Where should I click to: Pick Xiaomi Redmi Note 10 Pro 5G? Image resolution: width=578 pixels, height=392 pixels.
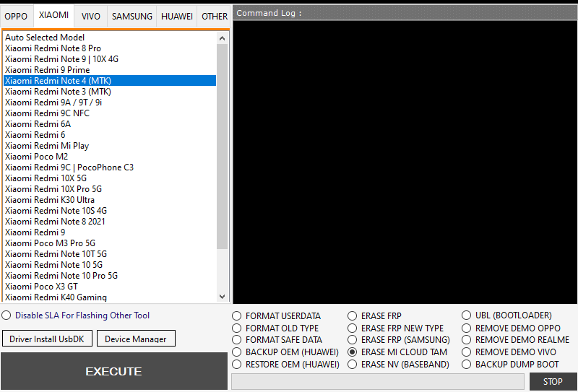[x=110, y=275]
